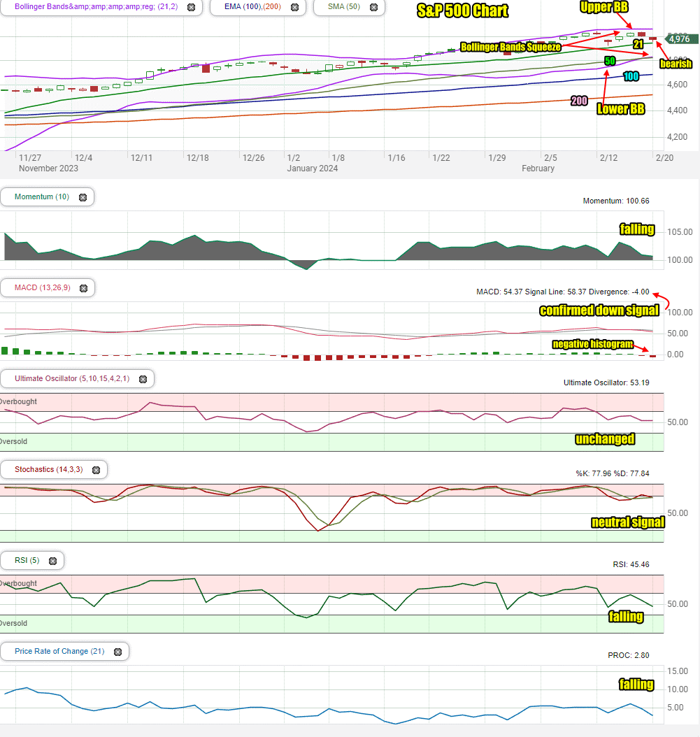Viewport: 700px width, 737px height.
Task: Select the Oversold label in Ultimate Oscillator panel
Action: (x=13, y=442)
